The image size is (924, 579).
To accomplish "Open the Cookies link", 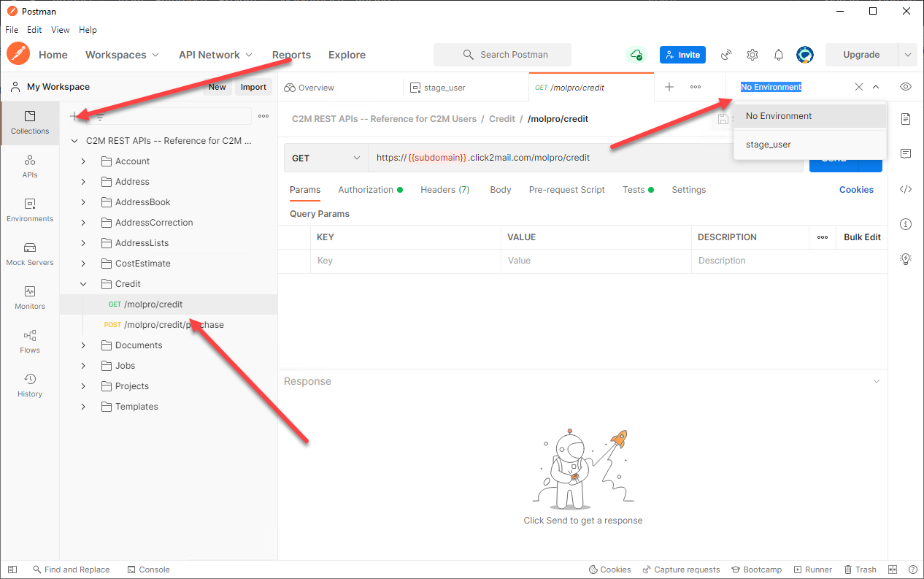I will [856, 190].
